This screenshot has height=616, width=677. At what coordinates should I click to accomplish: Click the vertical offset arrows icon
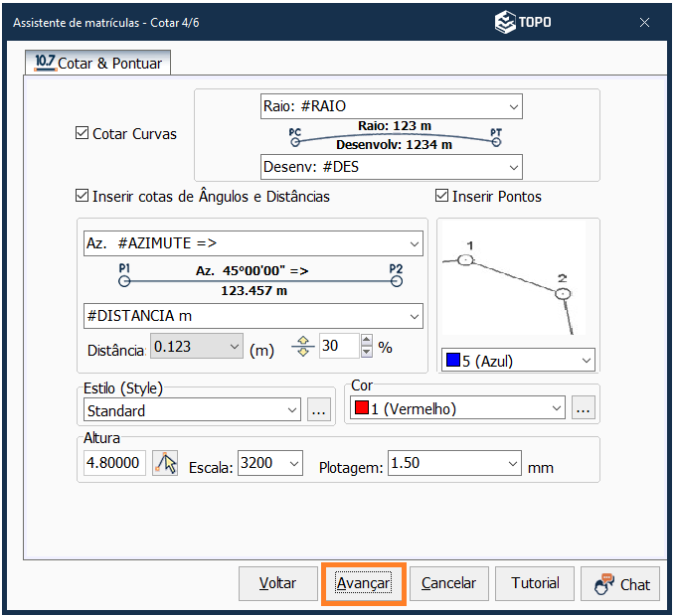[302, 347]
